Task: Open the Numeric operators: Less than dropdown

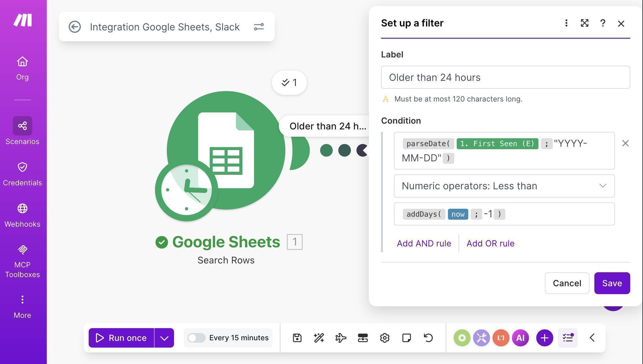Action: 504,186
